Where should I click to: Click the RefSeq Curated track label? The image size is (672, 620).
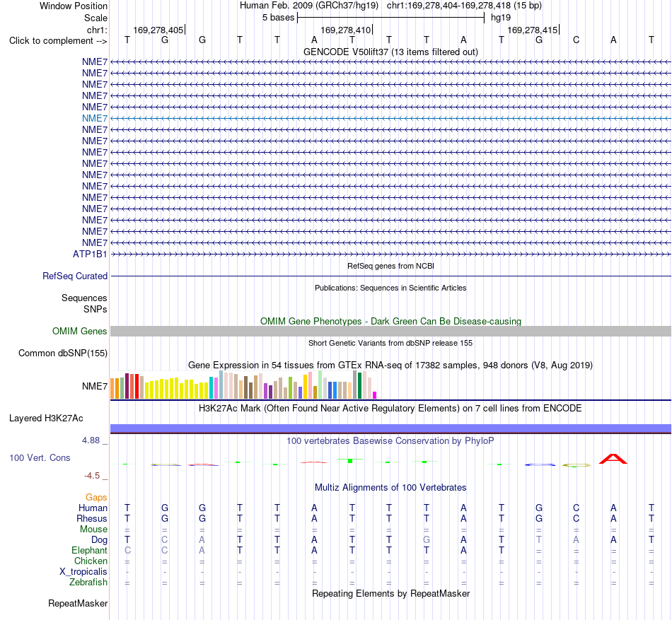74,276
